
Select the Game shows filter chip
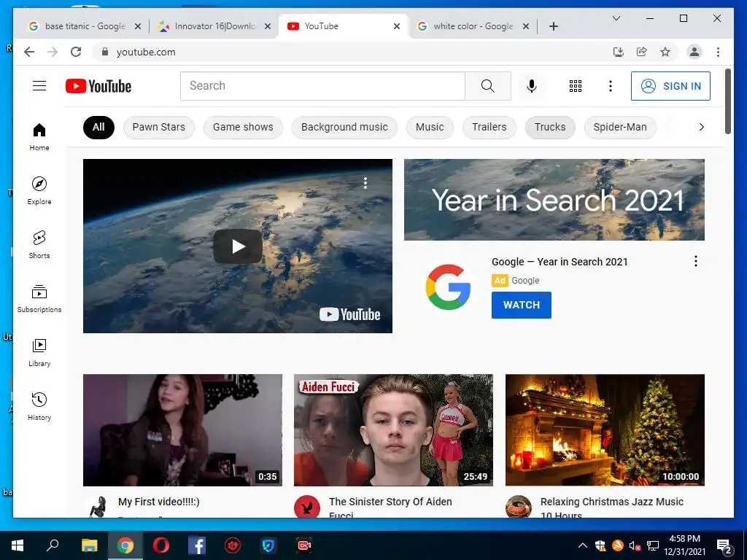coord(243,127)
